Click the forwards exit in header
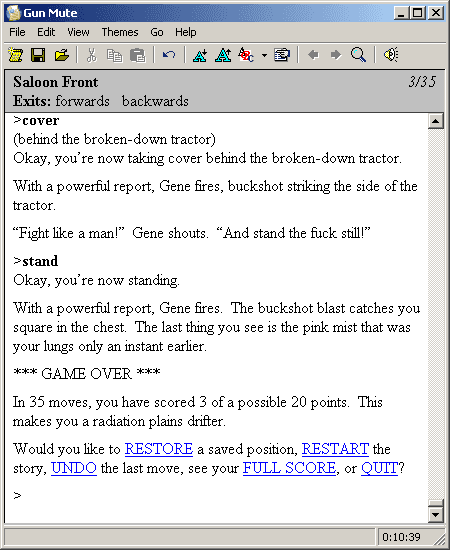Image resolution: width=450 pixels, height=550 pixels. [82, 101]
